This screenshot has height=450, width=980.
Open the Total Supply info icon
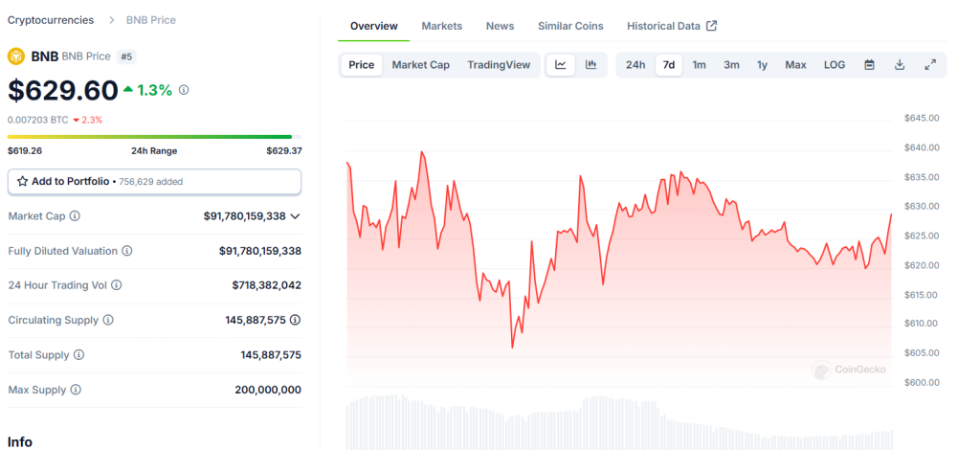coord(78,355)
